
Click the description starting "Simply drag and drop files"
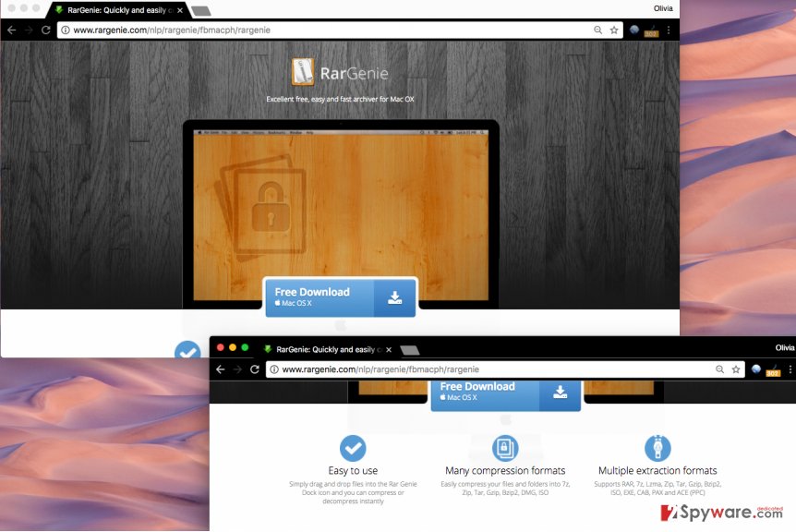(x=353, y=492)
